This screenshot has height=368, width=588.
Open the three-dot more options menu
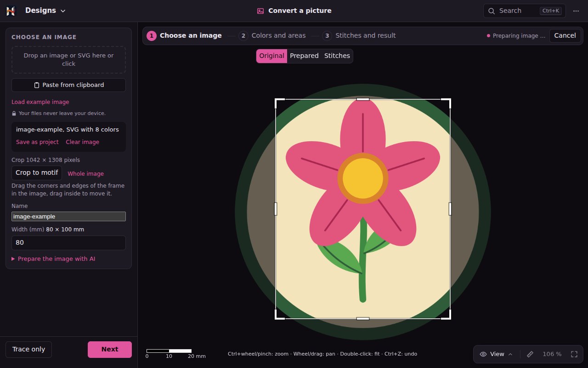(x=576, y=11)
